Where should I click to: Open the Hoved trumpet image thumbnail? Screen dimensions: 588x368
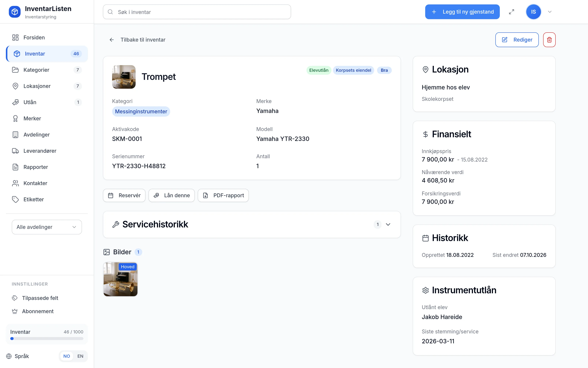pyautogui.click(x=121, y=279)
